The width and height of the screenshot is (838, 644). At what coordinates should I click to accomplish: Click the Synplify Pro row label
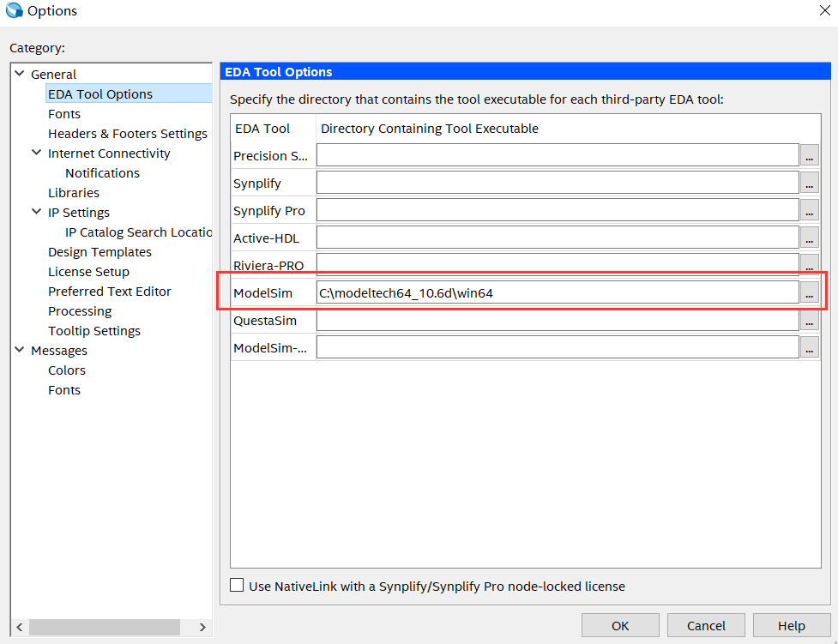(268, 211)
